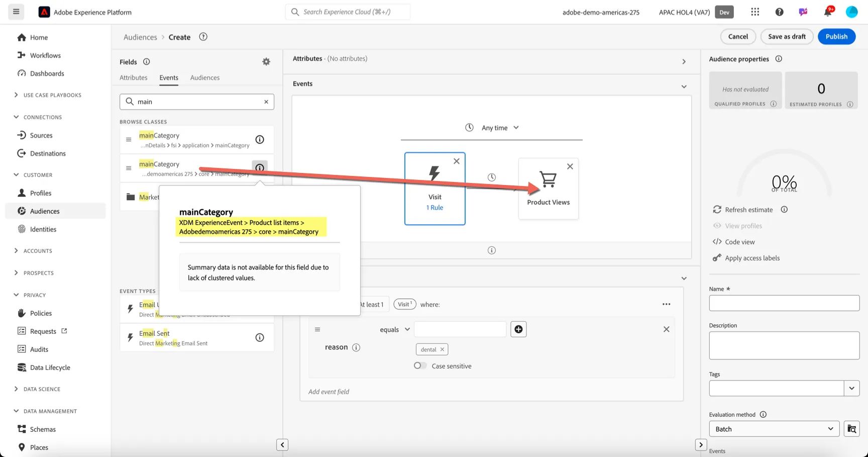This screenshot has width=868, height=457.
Task: Click the app switcher grid icon
Action: 755,12
